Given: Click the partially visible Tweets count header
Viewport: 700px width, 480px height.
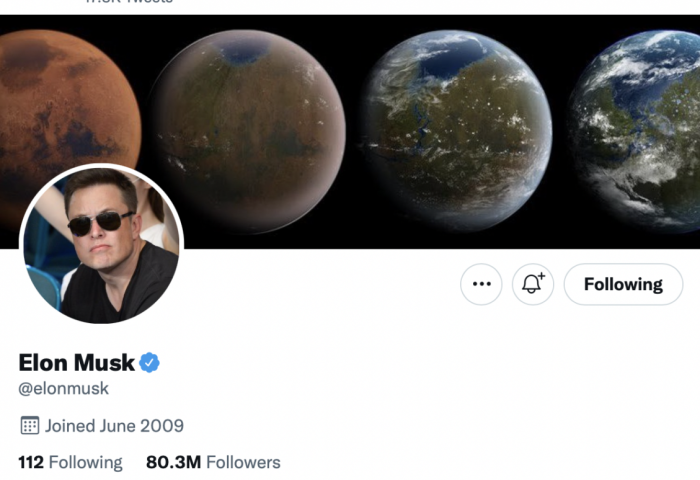Looking at the screenshot, I should [129, 2].
